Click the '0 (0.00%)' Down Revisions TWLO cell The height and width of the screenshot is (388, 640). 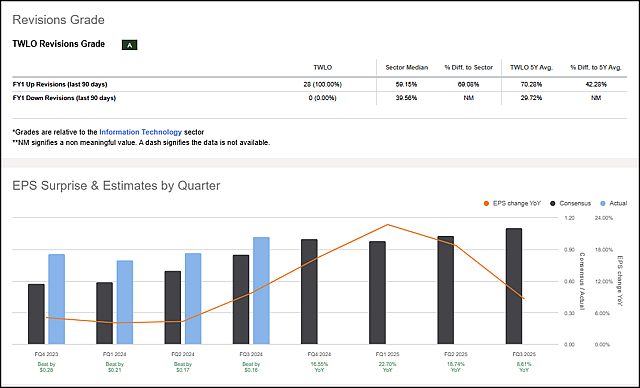(x=322, y=98)
